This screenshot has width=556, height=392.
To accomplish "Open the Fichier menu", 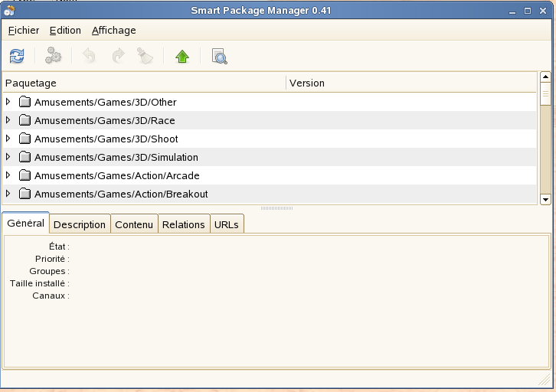I will pos(24,31).
